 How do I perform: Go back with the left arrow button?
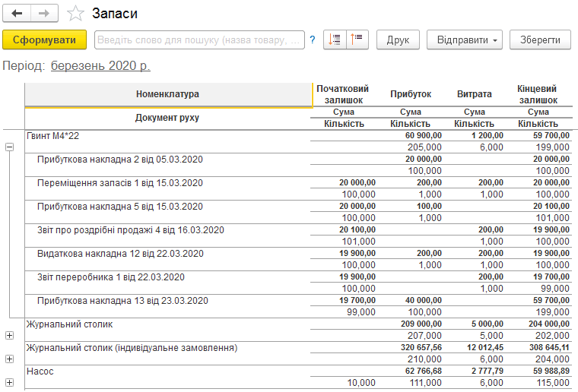(17, 14)
